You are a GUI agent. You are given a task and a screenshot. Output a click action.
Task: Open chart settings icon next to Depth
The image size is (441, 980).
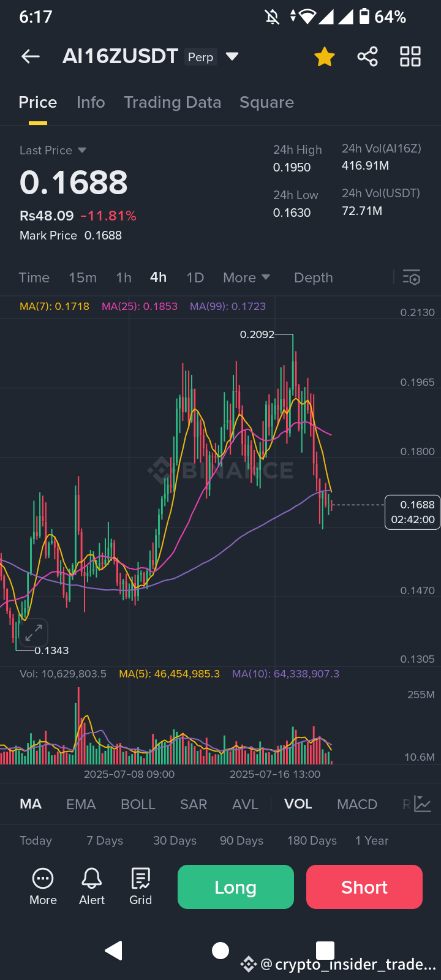412,277
